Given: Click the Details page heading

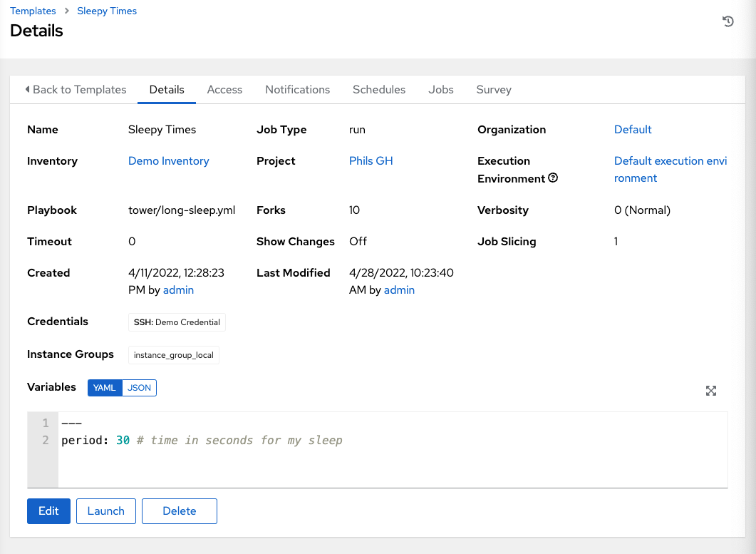Looking at the screenshot, I should pos(36,31).
